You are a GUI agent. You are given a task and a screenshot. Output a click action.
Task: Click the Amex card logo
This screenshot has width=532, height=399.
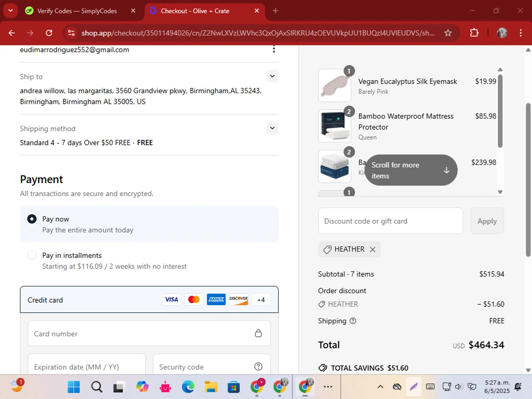pyautogui.click(x=216, y=300)
